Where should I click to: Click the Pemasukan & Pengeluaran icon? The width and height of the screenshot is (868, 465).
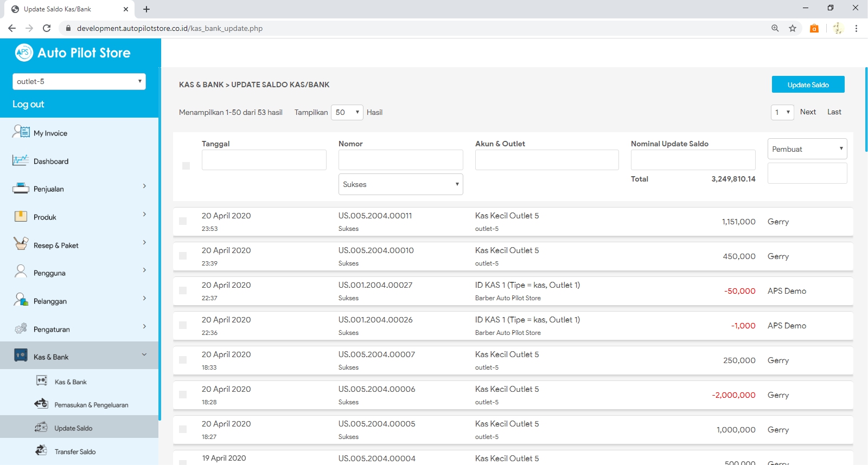pos(41,404)
